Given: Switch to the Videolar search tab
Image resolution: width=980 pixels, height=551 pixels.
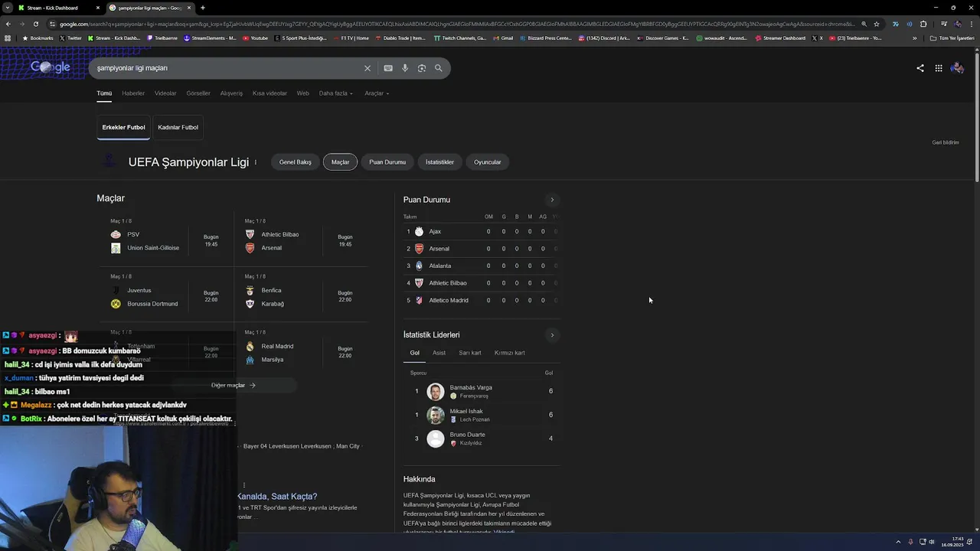Looking at the screenshot, I should 165,93.
